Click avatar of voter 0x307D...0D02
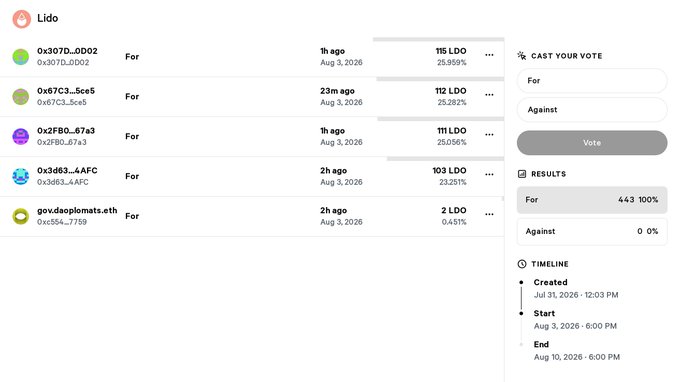Image resolution: width=680 pixels, height=382 pixels. click(x=20, y=57)
